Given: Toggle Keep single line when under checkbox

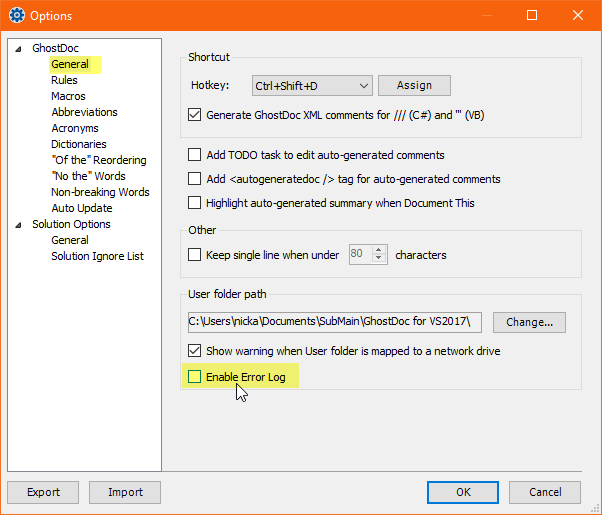Looking at the screenshot, I should pyautogui.click(x=194, y=255).
